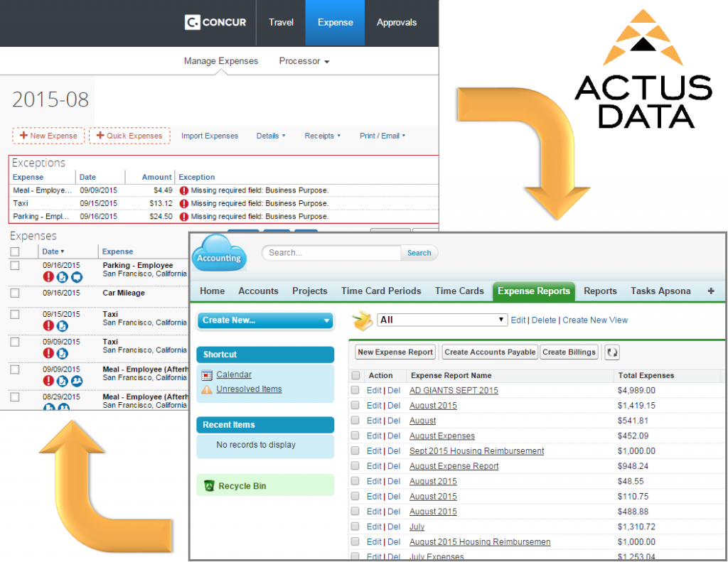
Task: Open the Sept 2015 Housing Reimbursement report
Action: pyautogui.click(x=476, y=450)
